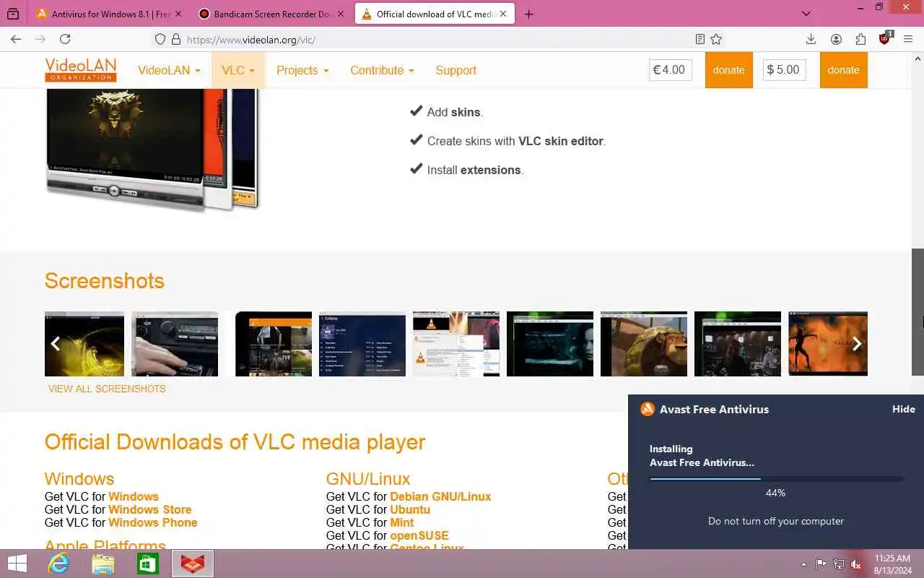924x578 pixels.
Task: Click the address bar URL field
Action: pyautogui.click(x=437, y=40)
